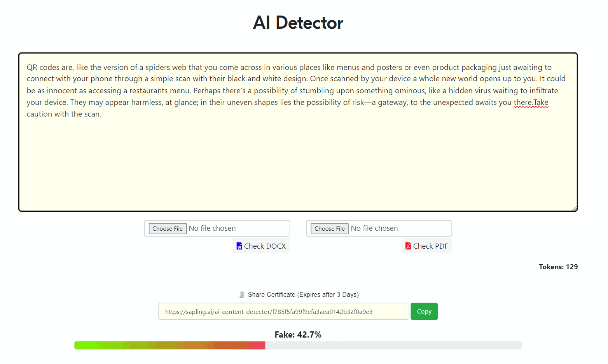Click "No file chosen" in the PDF upload
This screenshot has height=364, width=608.
(x=374, y=228)
